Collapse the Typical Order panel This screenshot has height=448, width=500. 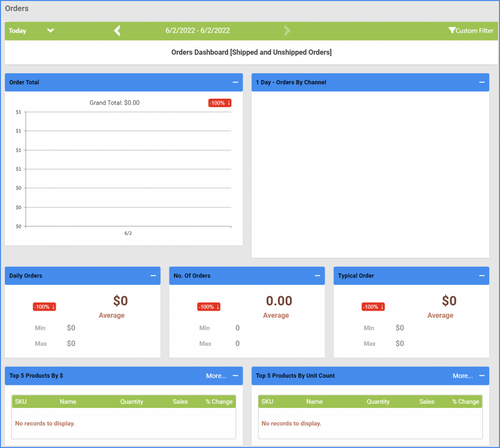pos(481,276)
